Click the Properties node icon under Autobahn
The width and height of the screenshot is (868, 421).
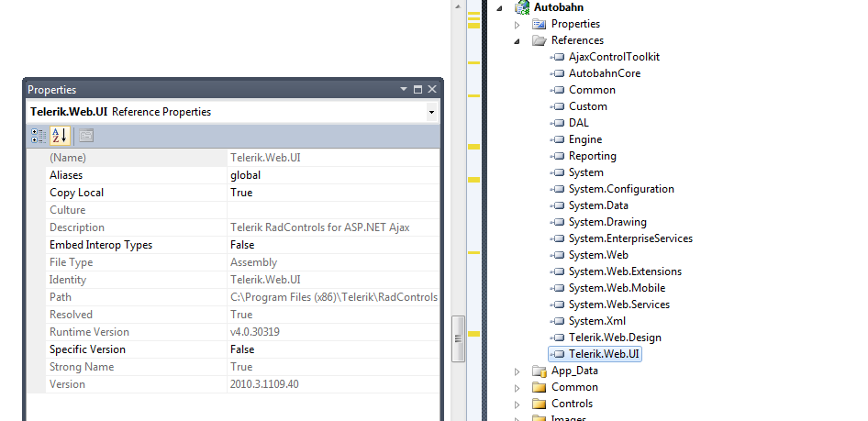(540, 24)
